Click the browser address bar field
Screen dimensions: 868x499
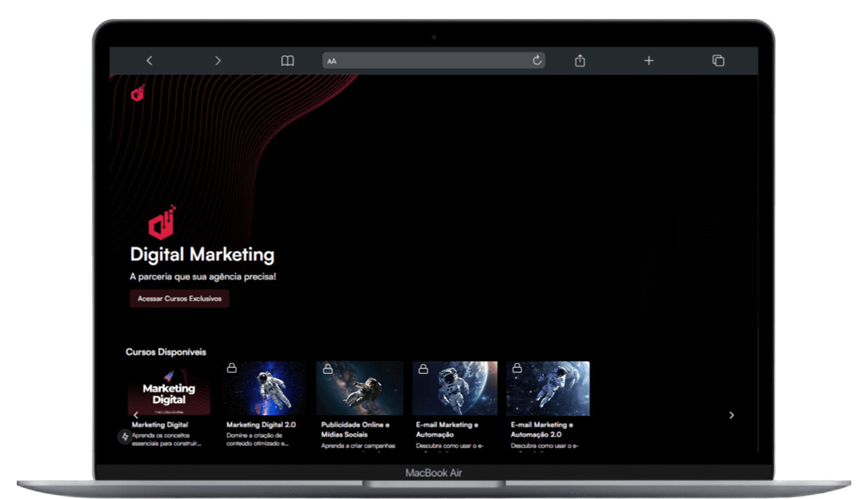431,61
